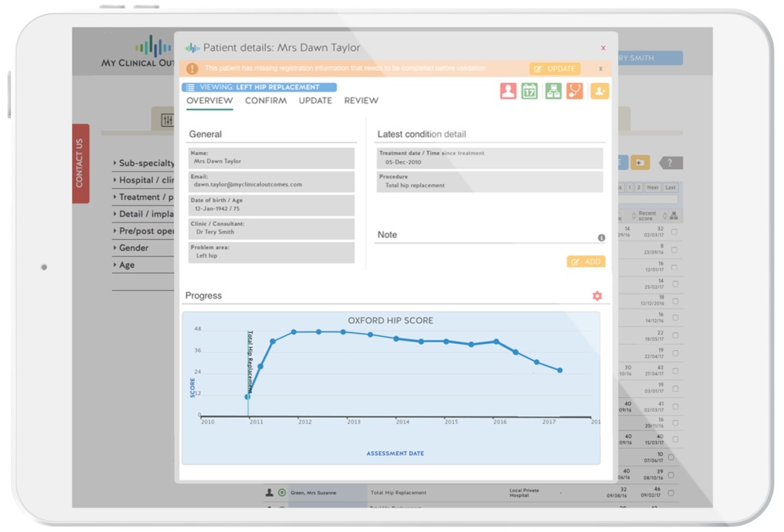784x532 pixels.
Task: Open the REVIEW tab
Action: [x=361, y=100]
